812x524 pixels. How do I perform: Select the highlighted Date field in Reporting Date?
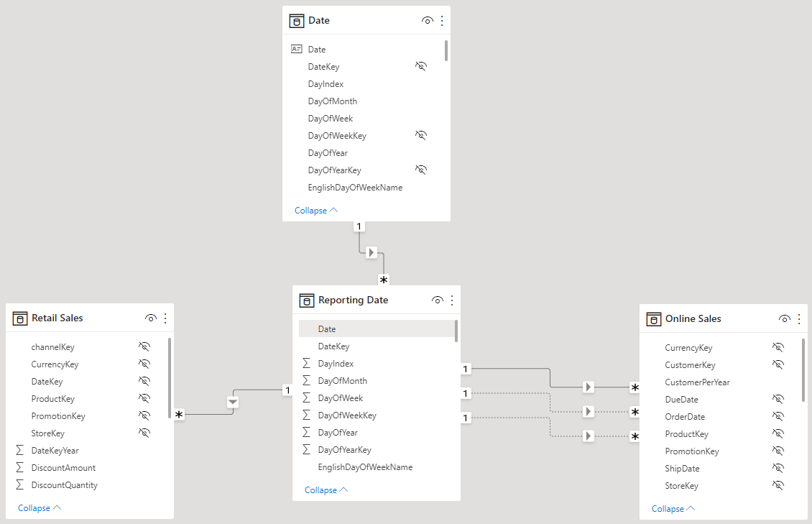(x=377, y=328)
